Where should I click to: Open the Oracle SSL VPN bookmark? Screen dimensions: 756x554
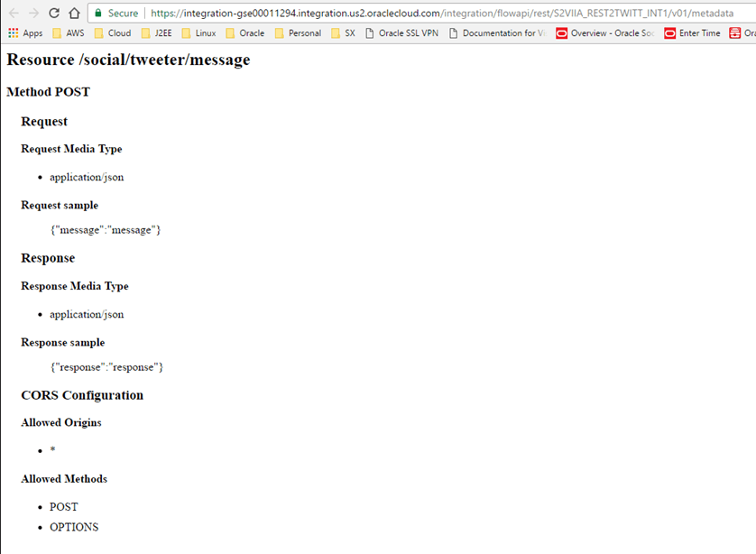(x=401, y=33)
